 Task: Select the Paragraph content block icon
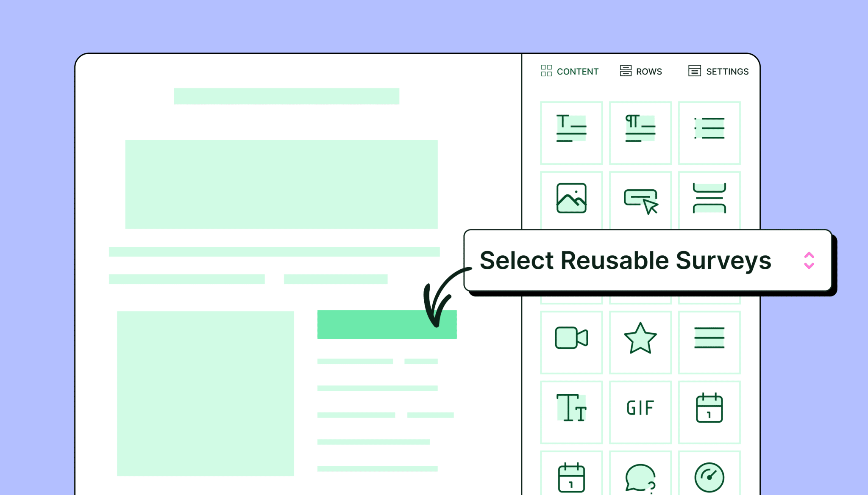(x=640, y=133)
